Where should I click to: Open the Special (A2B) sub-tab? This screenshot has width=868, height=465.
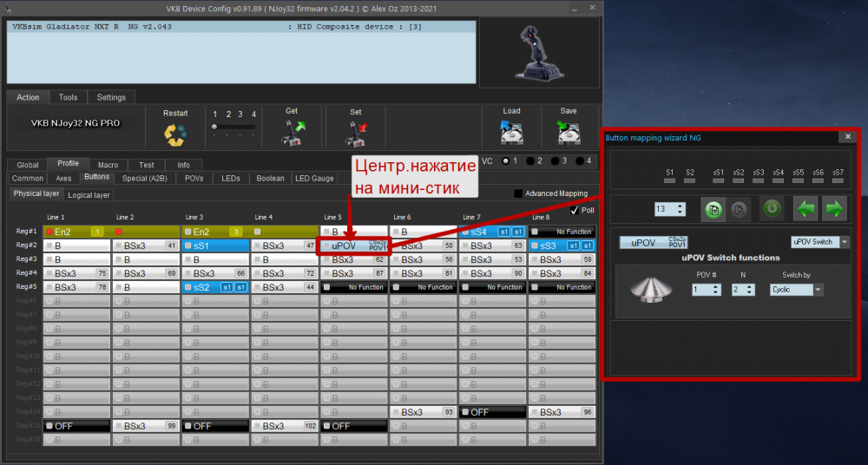click(144, 178)
